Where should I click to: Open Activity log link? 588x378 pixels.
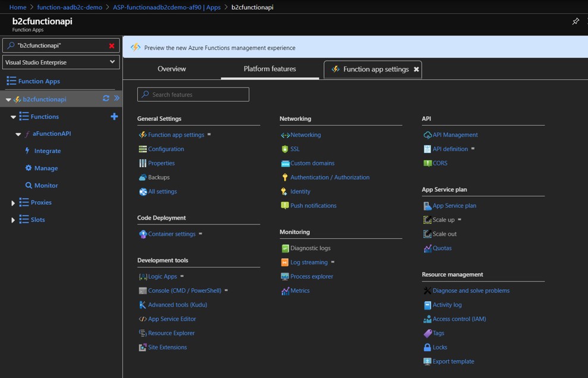tap(447, 305)
